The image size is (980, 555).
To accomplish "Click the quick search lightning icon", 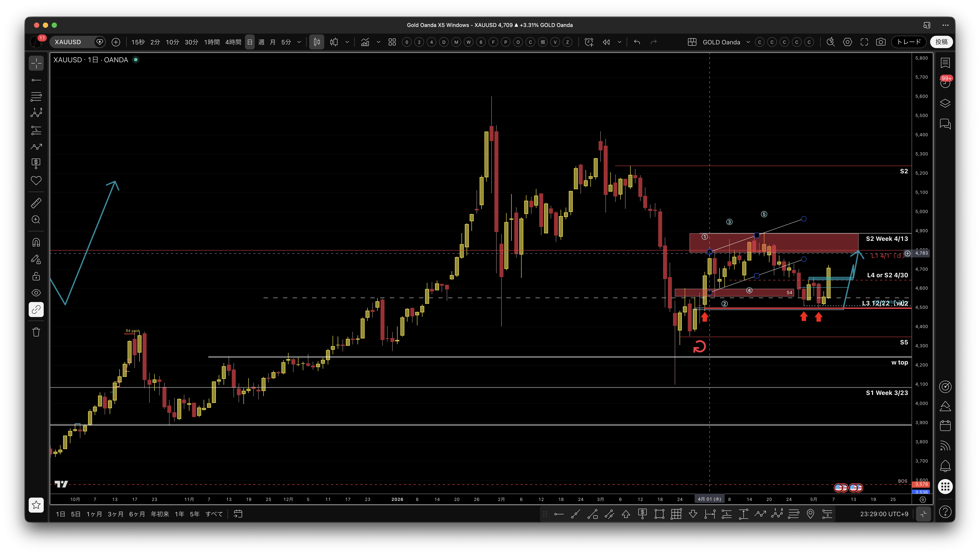I will pyautogui.click(x=831, y=42).
